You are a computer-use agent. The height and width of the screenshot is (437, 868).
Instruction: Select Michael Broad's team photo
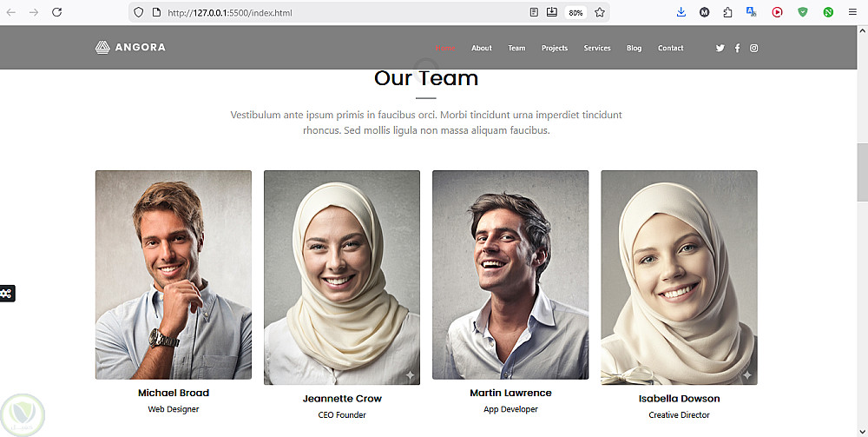174,275
